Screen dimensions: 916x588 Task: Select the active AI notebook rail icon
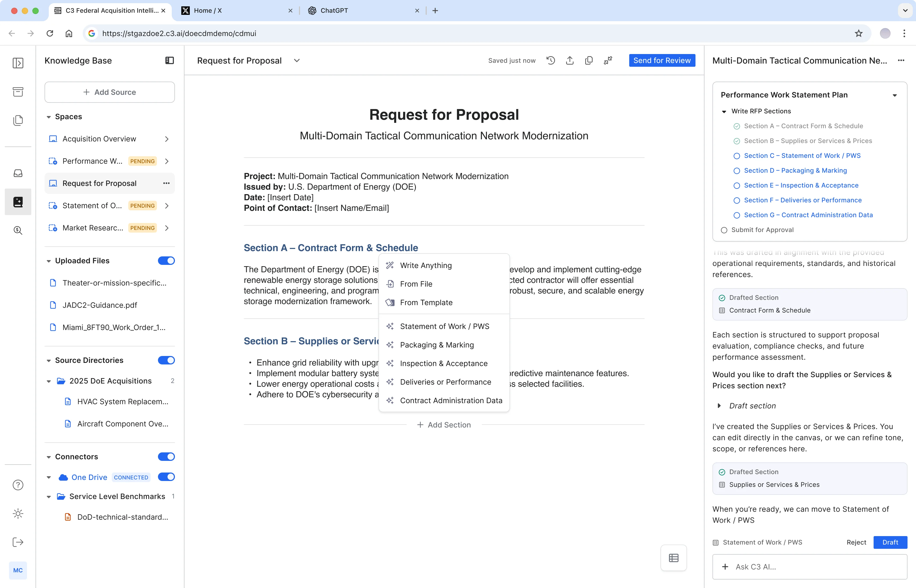(x=18, y=202)
